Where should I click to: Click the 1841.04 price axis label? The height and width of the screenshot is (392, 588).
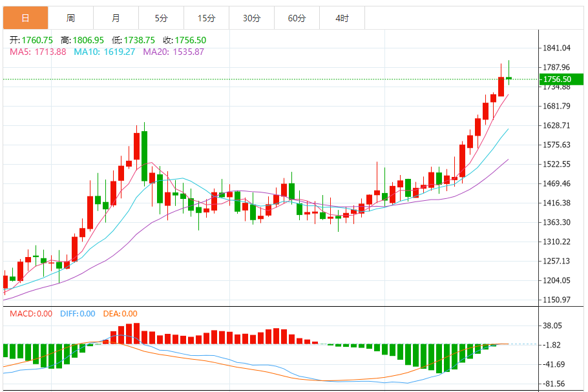[x=556, y=48]
